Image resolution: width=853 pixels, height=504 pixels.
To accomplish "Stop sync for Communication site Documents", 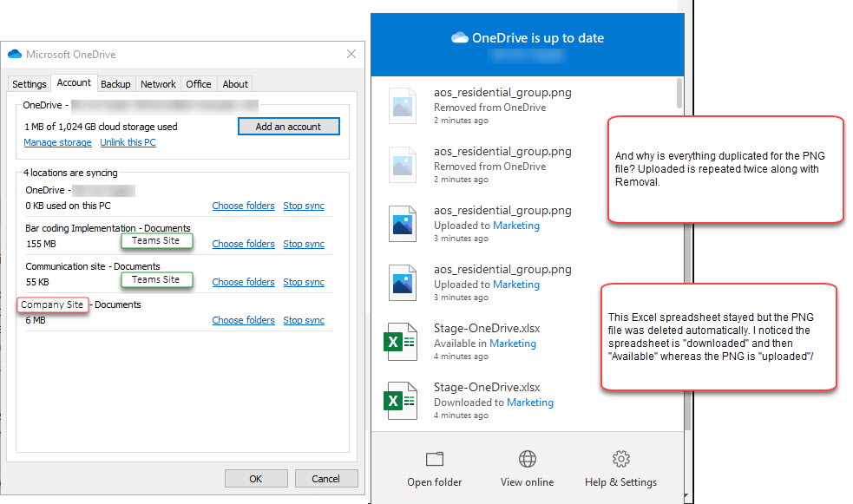I will [304, 282].
